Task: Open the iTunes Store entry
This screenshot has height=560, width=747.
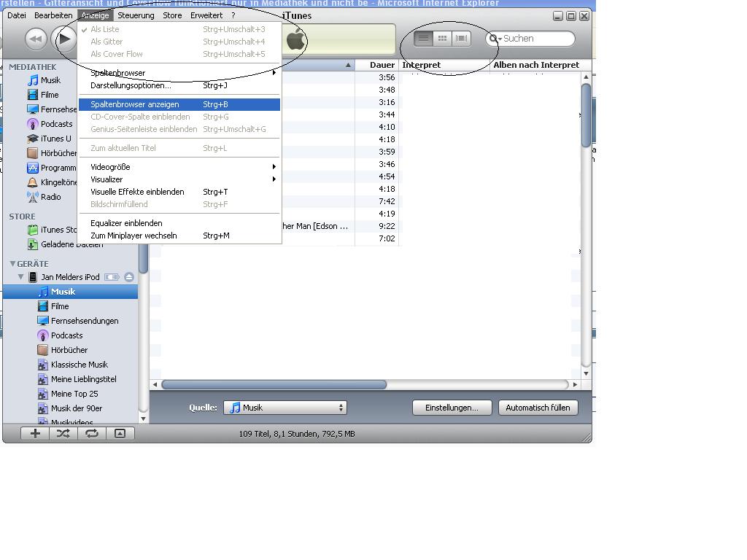Action: coord(52,230)
